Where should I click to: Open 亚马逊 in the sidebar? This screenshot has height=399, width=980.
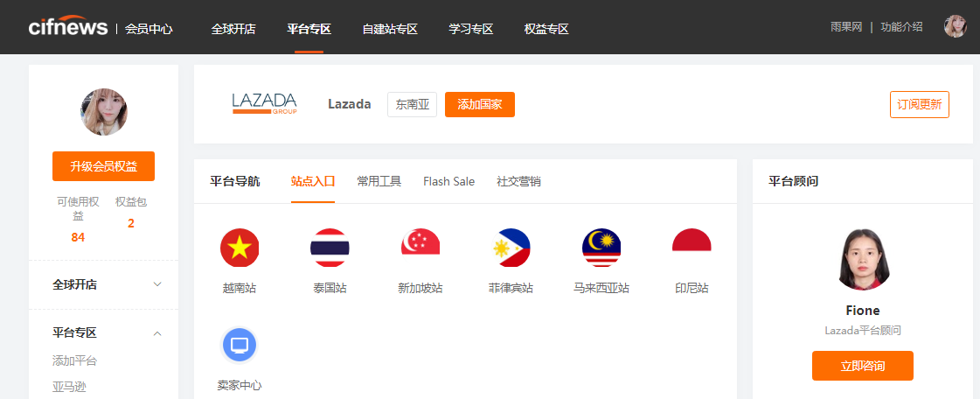coord(69,387)
